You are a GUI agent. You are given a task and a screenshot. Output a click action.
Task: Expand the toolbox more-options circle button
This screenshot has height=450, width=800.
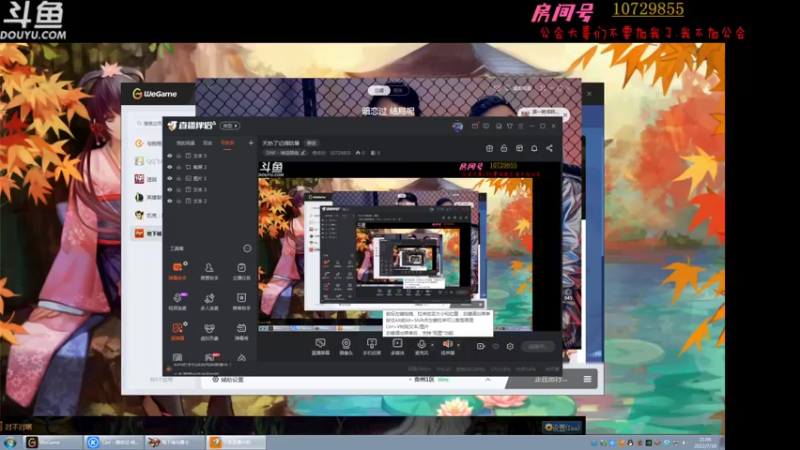click(247, 248)
